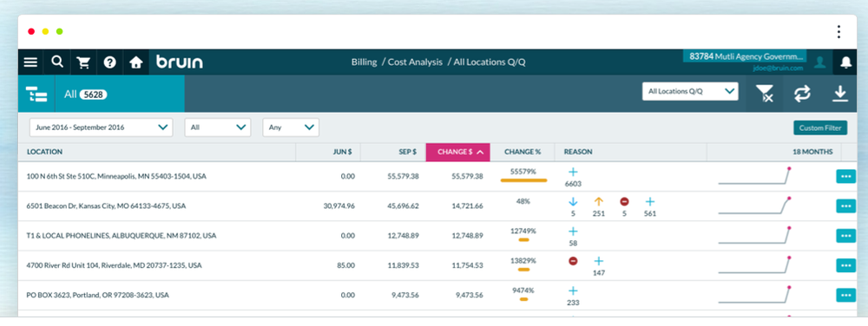Select PO BOX 3623 Portland location

(97, 296)
